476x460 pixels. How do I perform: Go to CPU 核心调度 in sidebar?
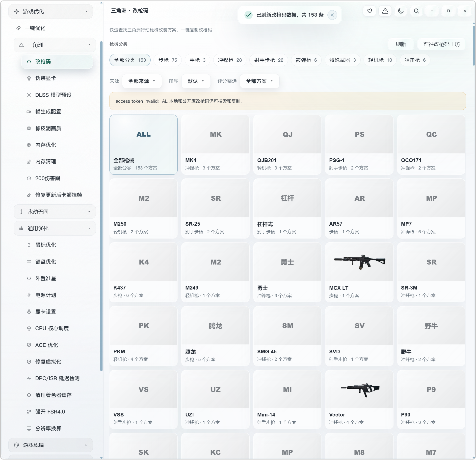pyautogui.click(x=57, y=328)
